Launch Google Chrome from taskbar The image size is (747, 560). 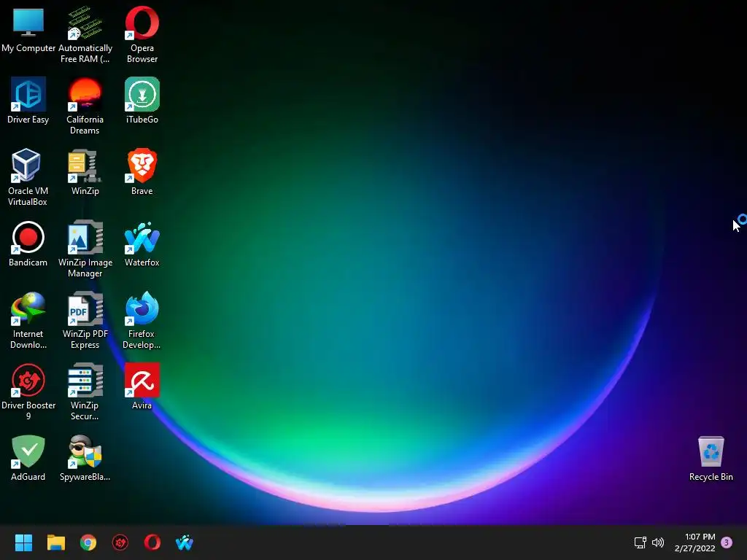(88, 542)
